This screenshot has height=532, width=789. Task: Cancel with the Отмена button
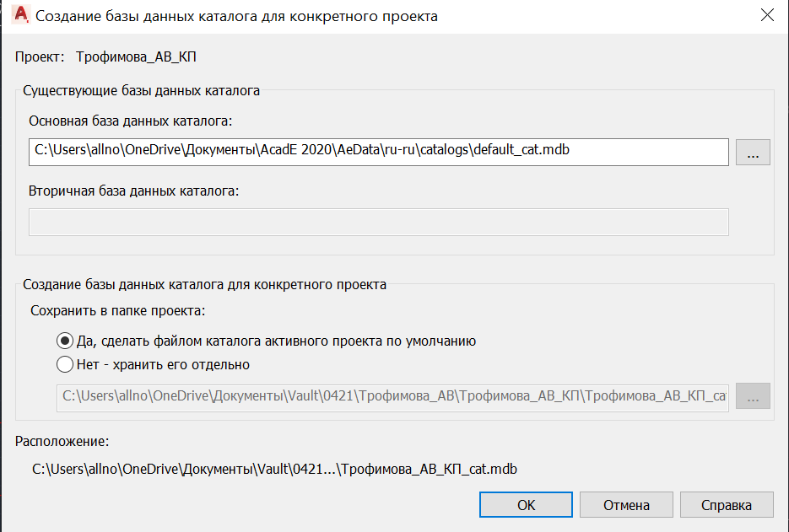coord(626,504)
